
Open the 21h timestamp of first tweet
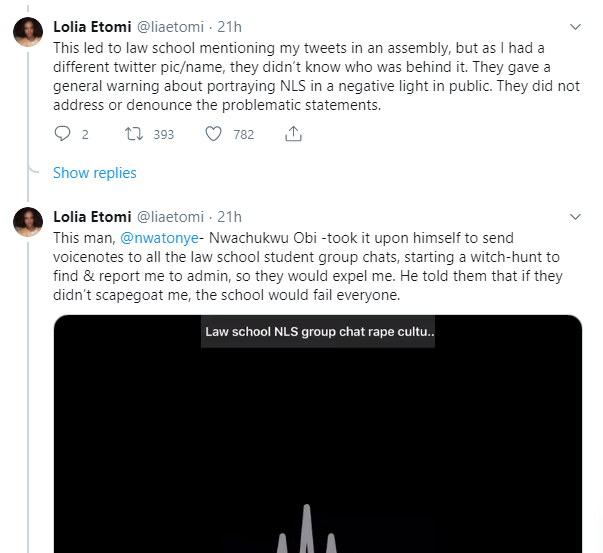[230, 27]
